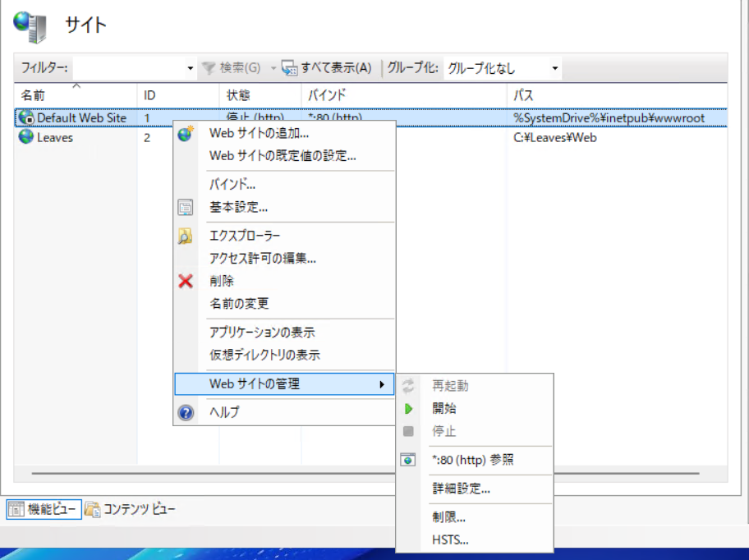This screenshot has height=560, width=749.
Task: Click the Help (ヘルプ) question mark icon
Action: pyautogui.click(x=186, y=412)
